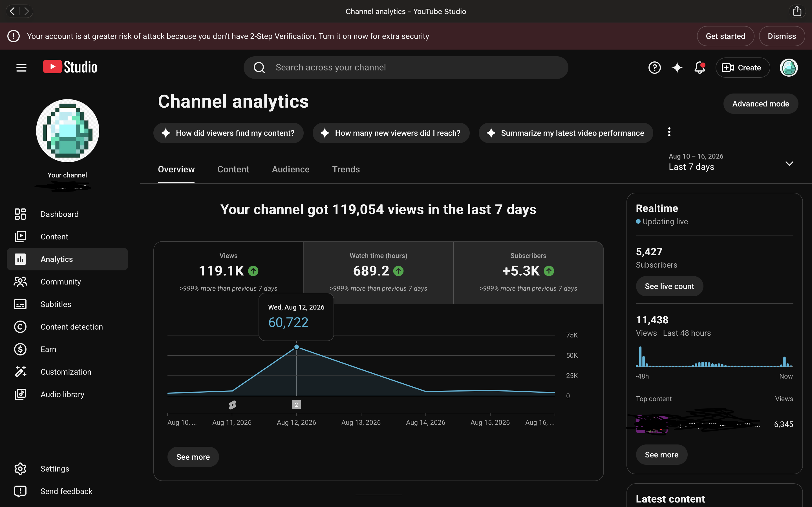
Task: Select the Watch time (hours) metric card
Action: click(x=378, y=272)
